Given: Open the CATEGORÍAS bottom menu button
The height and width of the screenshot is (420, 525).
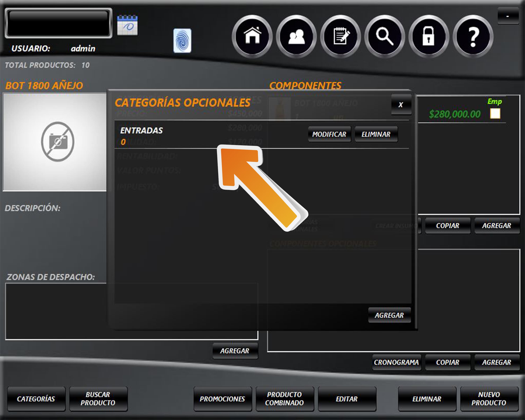Looking at the screenshot, I should [x=36, y=399].
